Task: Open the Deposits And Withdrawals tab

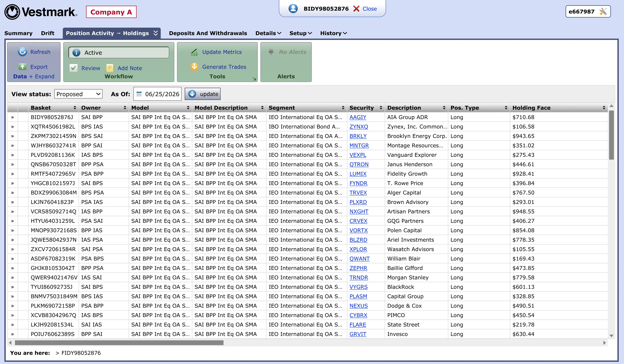Action: point(208,33)
